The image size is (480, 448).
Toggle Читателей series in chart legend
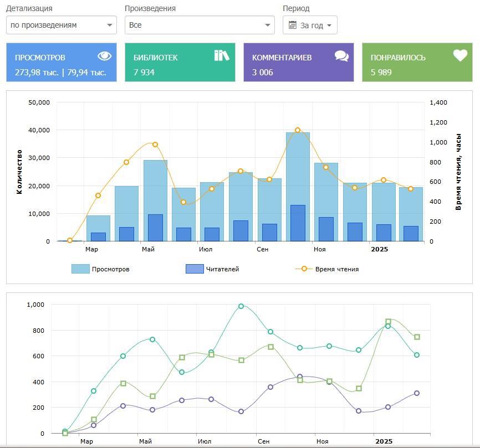pyautogui.click(x=222, y=269)
